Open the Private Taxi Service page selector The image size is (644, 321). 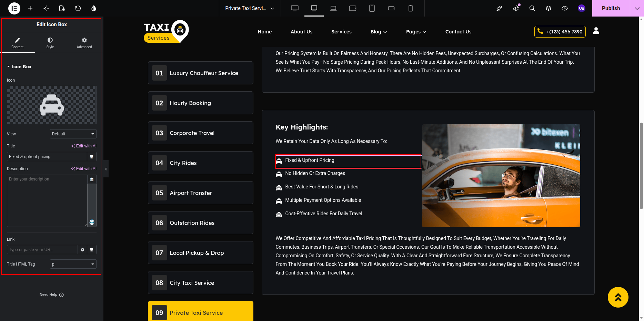point(250,8)
